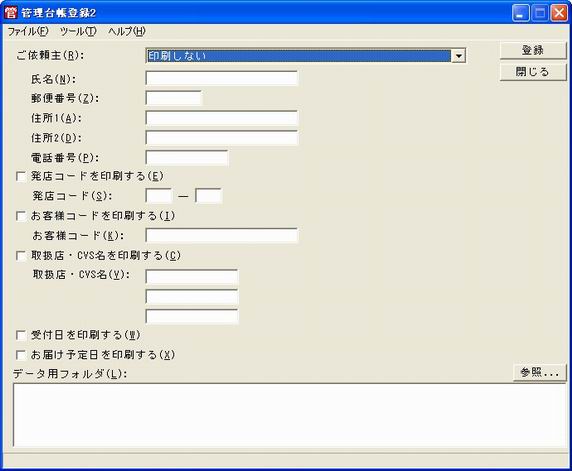Focus the 氏名 text field
This screenshot has width=572, height=471.
coord(222,78)
